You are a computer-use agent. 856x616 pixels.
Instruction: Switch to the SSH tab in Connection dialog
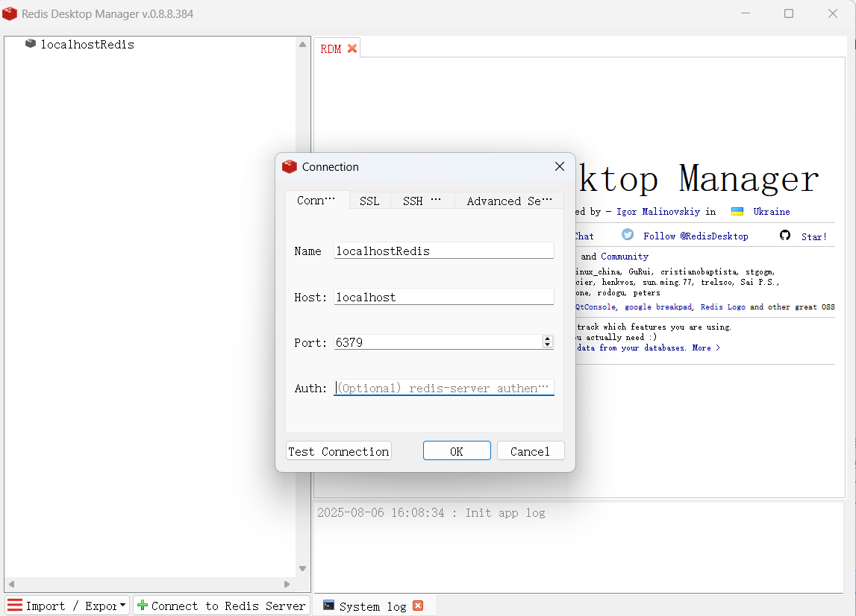pos(422,201)
